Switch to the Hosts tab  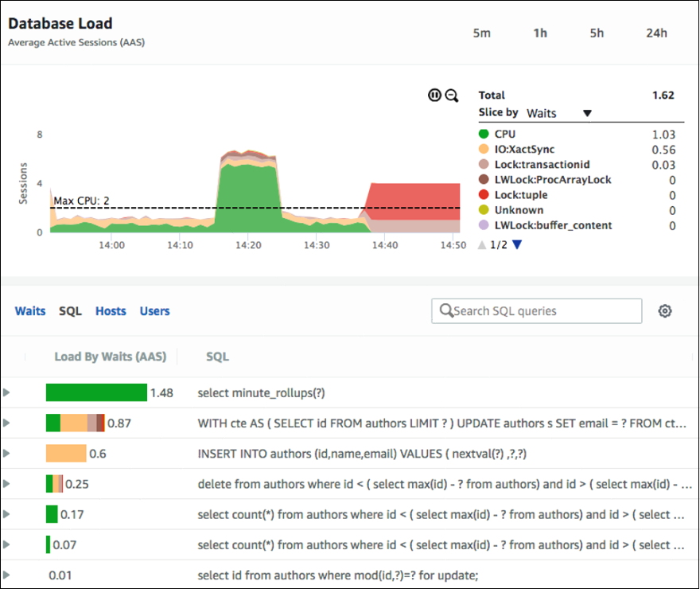click(111, 311)
